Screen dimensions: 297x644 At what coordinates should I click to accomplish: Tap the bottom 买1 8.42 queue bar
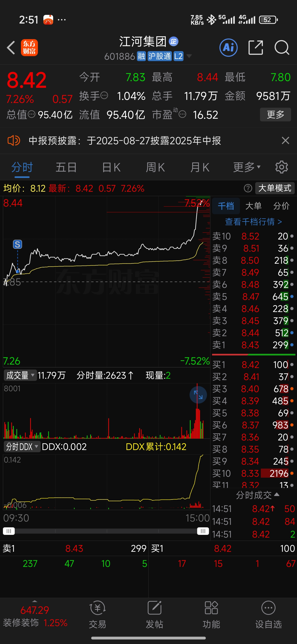coord(223,548)
